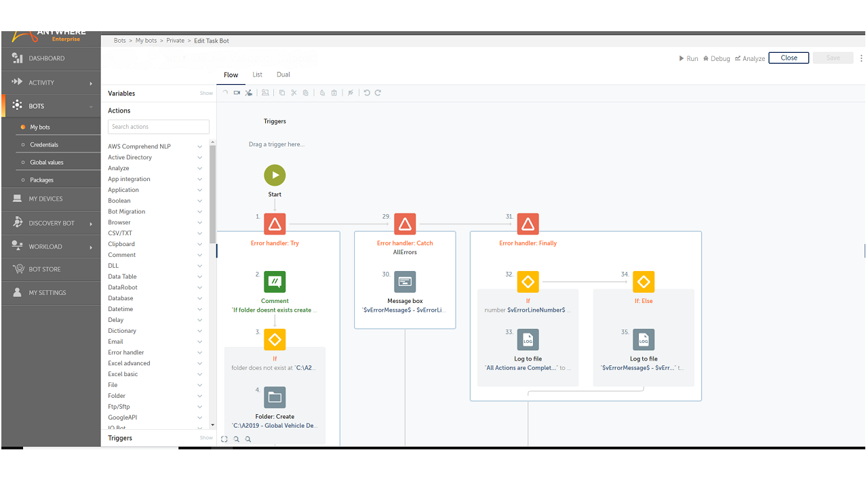Click Private in the breadcrumb
This screenshot has height=488, width=868.
[176, 41]
